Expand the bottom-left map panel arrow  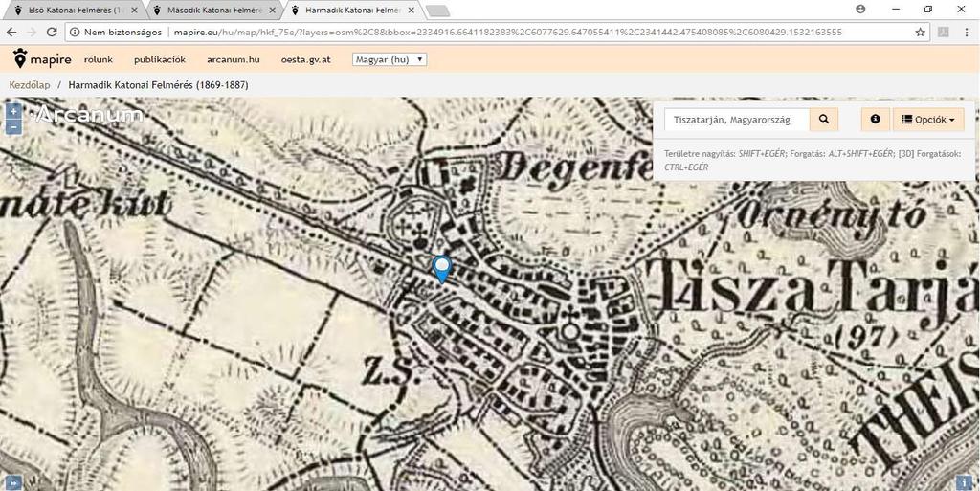pos(13,483)
